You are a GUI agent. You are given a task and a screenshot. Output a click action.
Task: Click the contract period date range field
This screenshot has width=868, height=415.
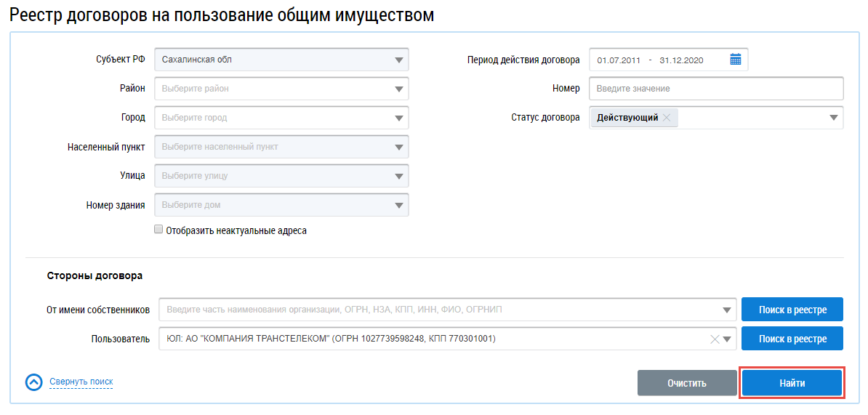(654, 60)
